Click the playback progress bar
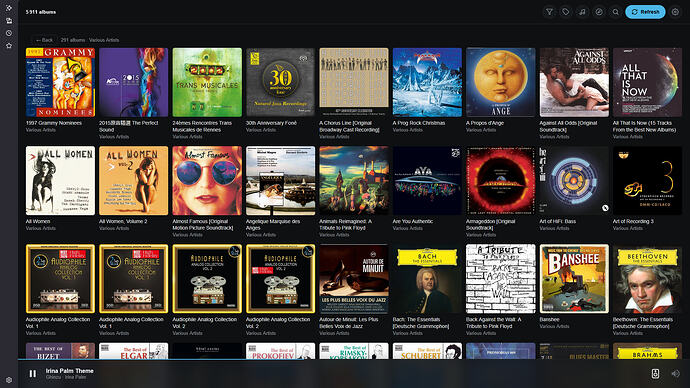Viewport: 690px width, 388px height. point(354,359)
